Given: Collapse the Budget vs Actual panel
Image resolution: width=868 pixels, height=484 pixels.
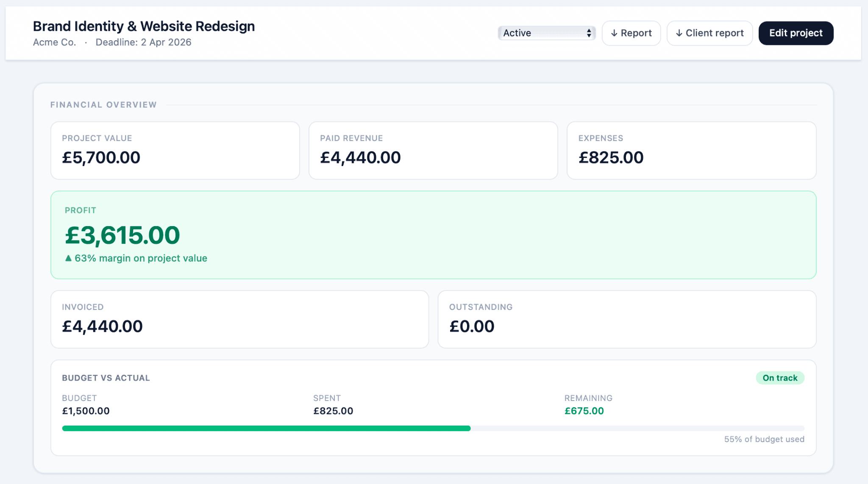Looking at the screenshot, I should pyautogui.click(x=106, y=378).
